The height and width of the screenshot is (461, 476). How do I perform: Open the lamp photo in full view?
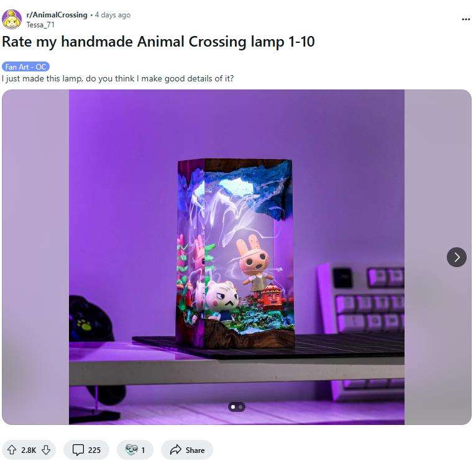[237, 257]
